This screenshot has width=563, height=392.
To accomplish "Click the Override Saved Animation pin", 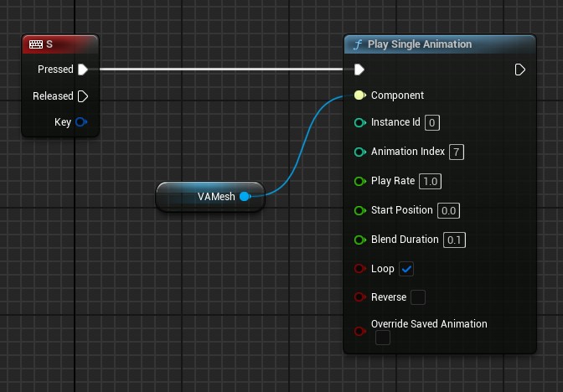I will click(359, 331).
